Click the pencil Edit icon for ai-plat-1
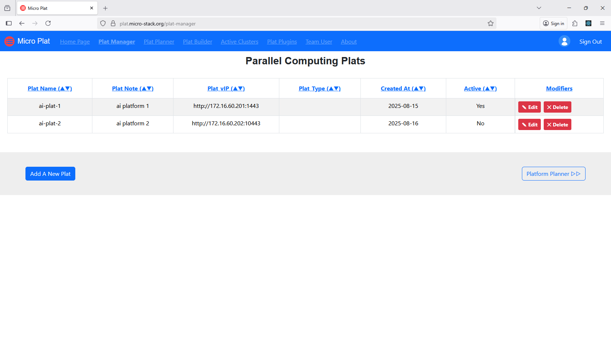The height and width of the screenshot is (364, 611). [524, 107]
